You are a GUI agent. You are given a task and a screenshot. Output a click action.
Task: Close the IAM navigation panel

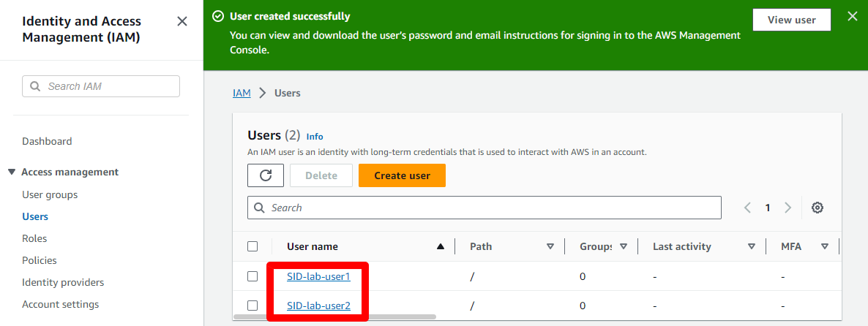pyautogui.click(x=182, y=21)
